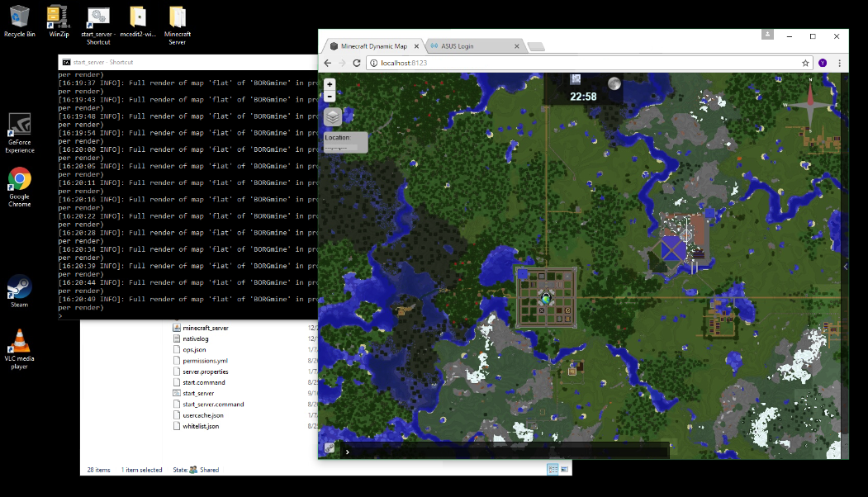Click the person button in Chrome's title bar

[x=767, y=35]
